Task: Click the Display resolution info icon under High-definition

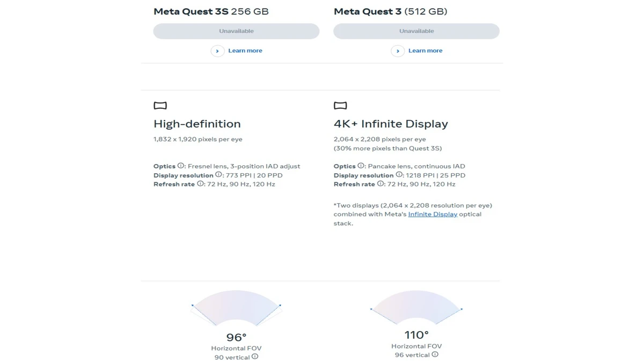Action: (217, 175)
